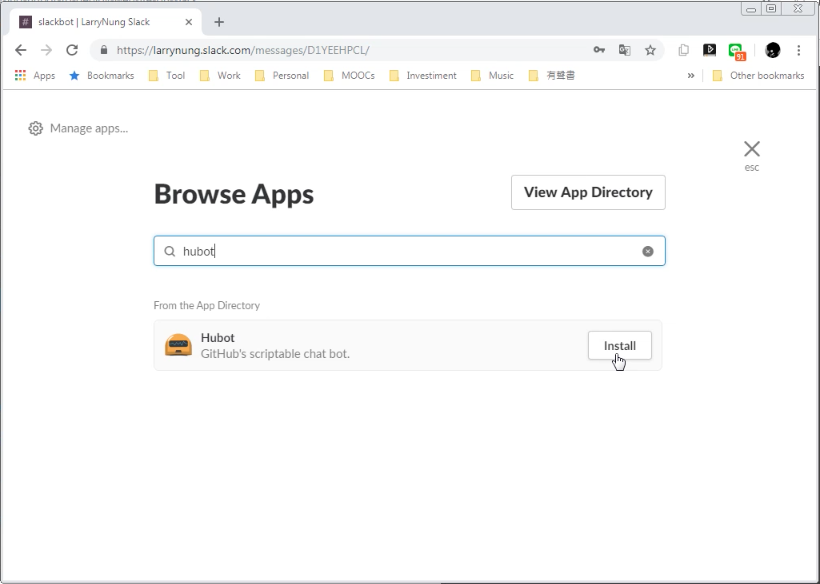The height and width of the screenshot is (584, 820).
Task: Open the Work bookmarks folder
Action: click(220, 76)
